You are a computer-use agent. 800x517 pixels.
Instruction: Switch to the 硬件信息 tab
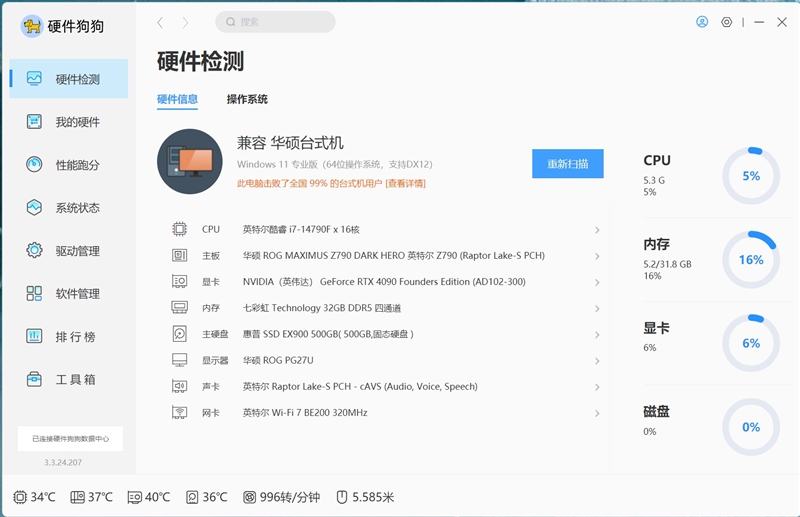177,99
